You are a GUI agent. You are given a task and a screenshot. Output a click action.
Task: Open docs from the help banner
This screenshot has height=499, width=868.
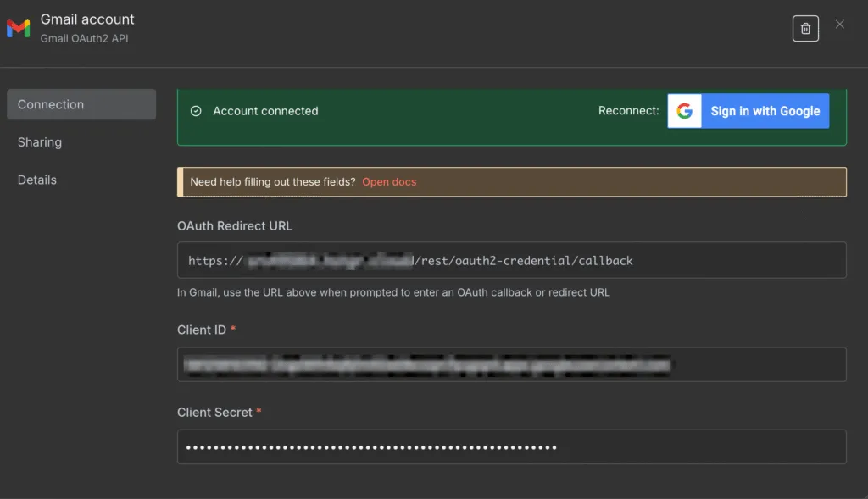[390, 181]
